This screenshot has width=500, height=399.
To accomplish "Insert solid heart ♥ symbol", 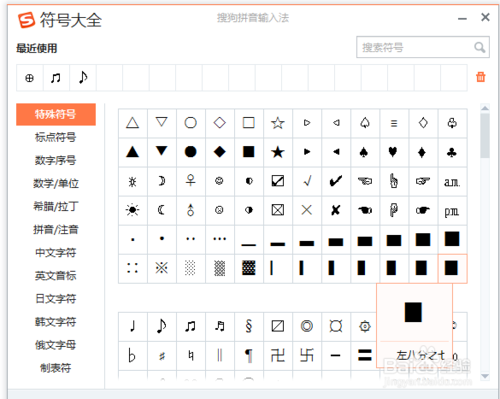I will pos(394,152).
